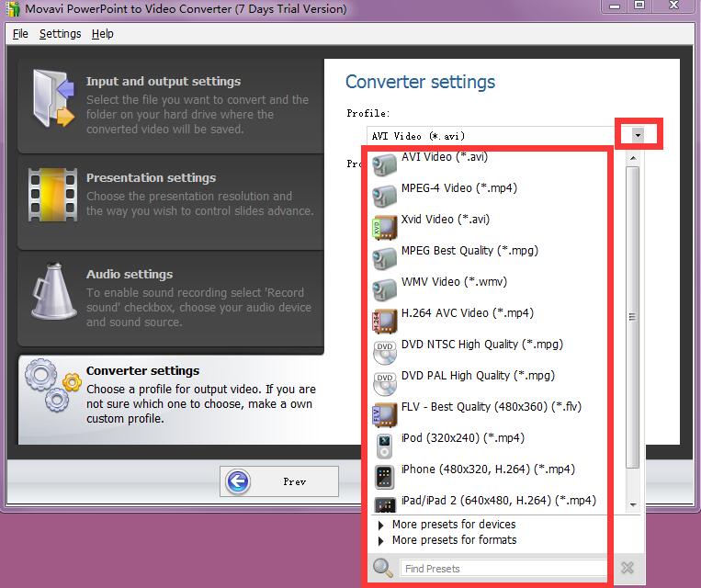Go to Input and output settings step
This screenshot has width=701, height=588.
[x=170, y=105]
